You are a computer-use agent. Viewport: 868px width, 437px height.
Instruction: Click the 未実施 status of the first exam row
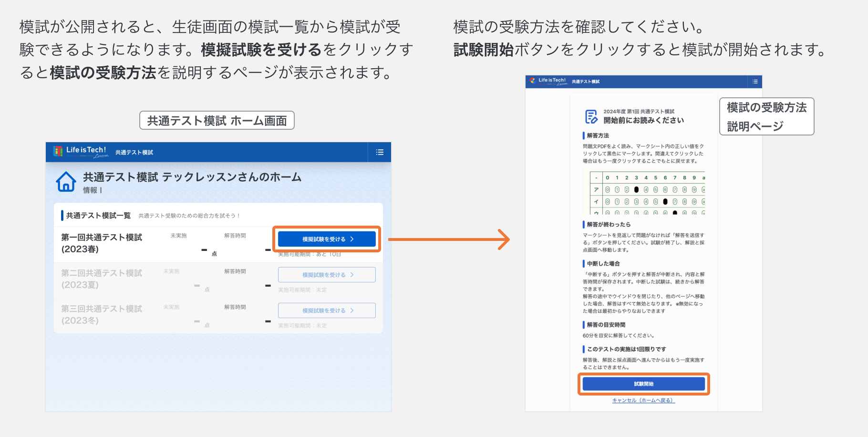point(179,236)
